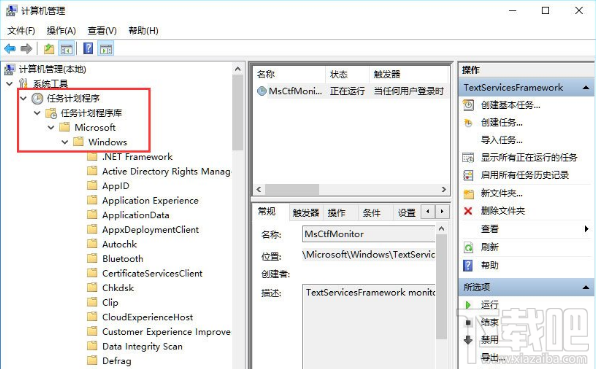Screen dimensions: 596x369
Task: Collapse the 系统工具 tree node
Action: 10,84
